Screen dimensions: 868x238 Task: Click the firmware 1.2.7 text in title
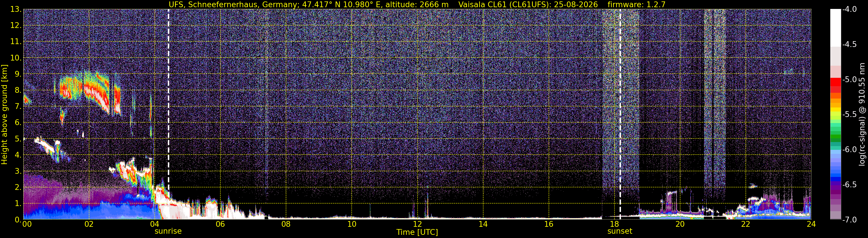(x=636, y=4)
